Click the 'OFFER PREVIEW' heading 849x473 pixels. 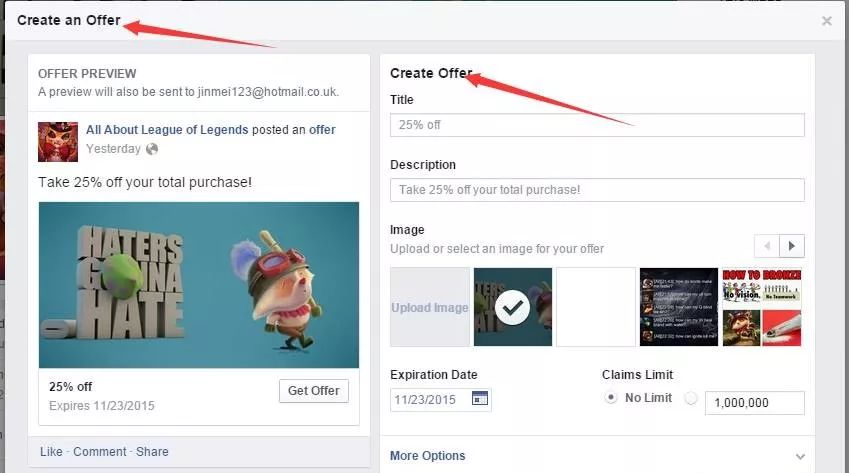coord(87,74)
